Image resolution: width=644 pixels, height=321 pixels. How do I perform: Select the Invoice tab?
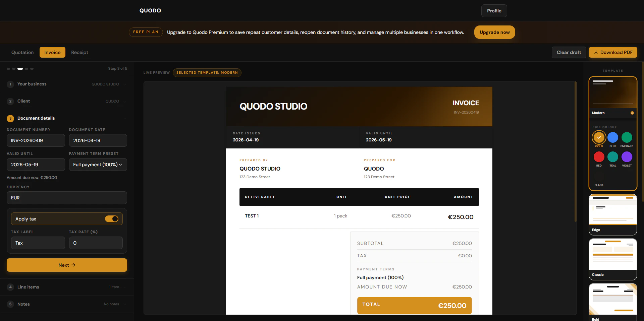point(52,52)
